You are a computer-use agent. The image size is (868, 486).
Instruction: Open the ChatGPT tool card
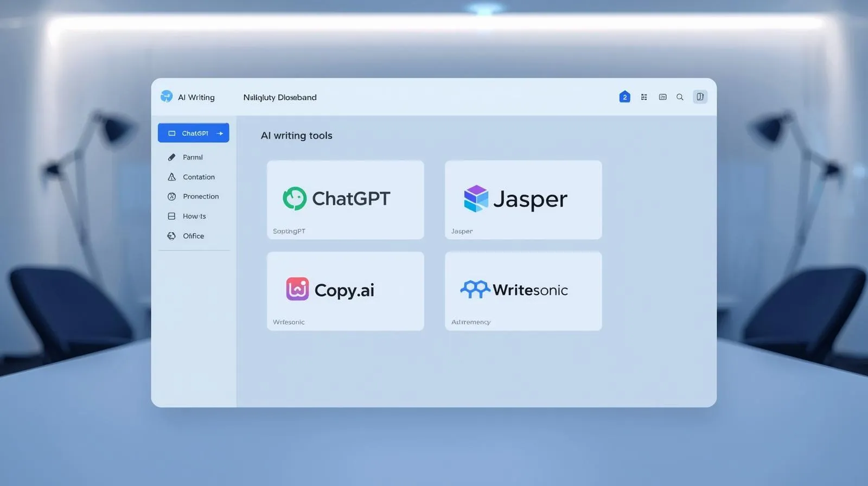[345, 199]
